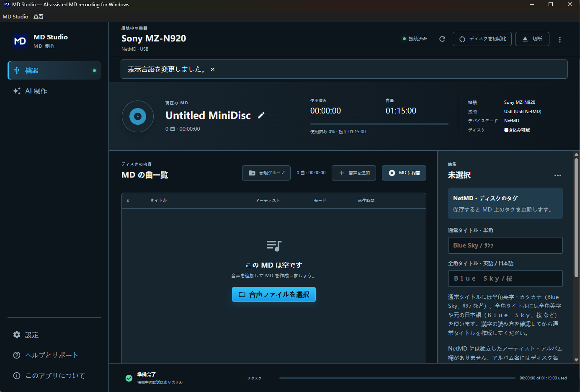Click the disc usage progress bar
The height and width of the screenshot is (392, 580).
[x=379, y=124]
